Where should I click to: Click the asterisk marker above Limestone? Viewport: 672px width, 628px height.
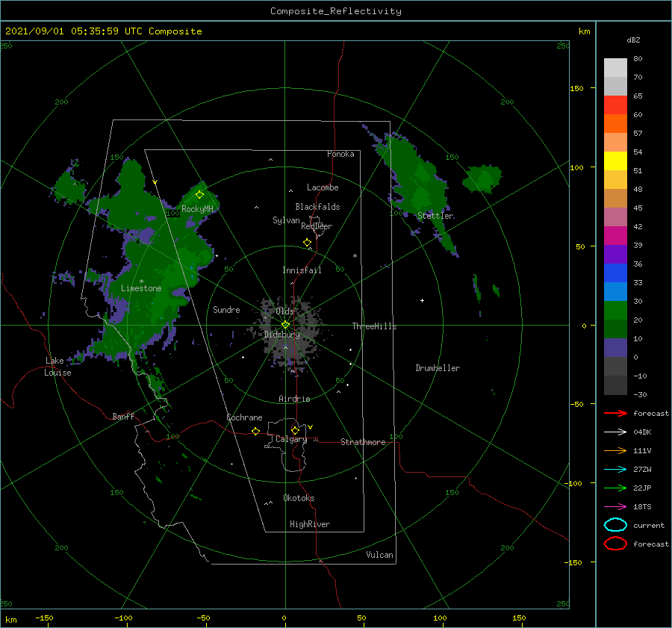click(141, 282)
